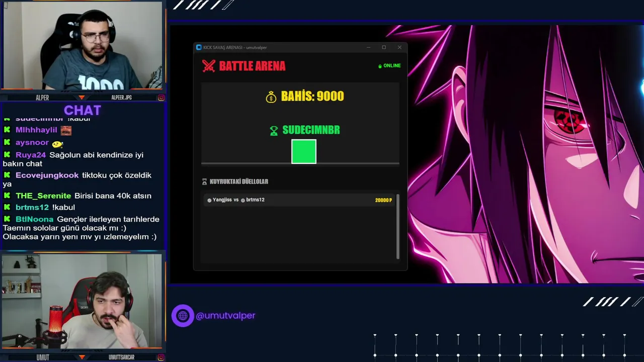Click the emoji after Mlhhhaylil's name

click(66, 131)
